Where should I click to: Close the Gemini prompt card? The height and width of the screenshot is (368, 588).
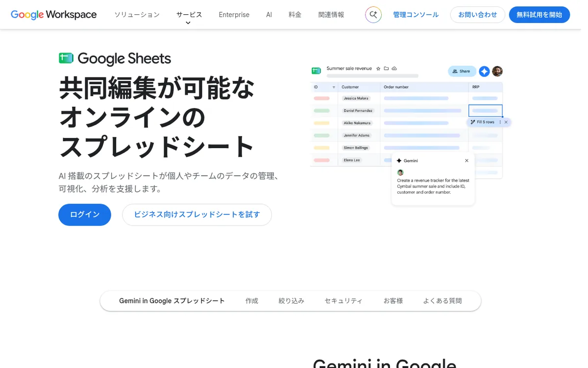click(x=466, y=160)
